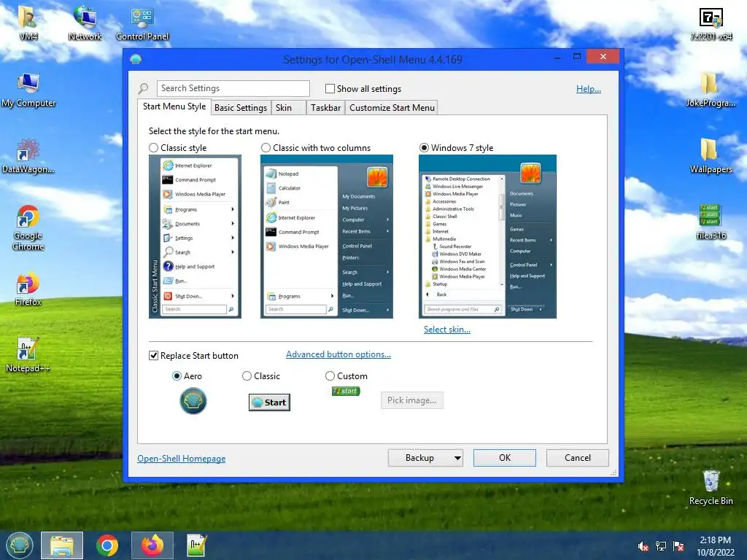Screen dimensions: 747x560
Task: Open Advanced button options... link
Action: pyautogui.click(x=338, y=354)
